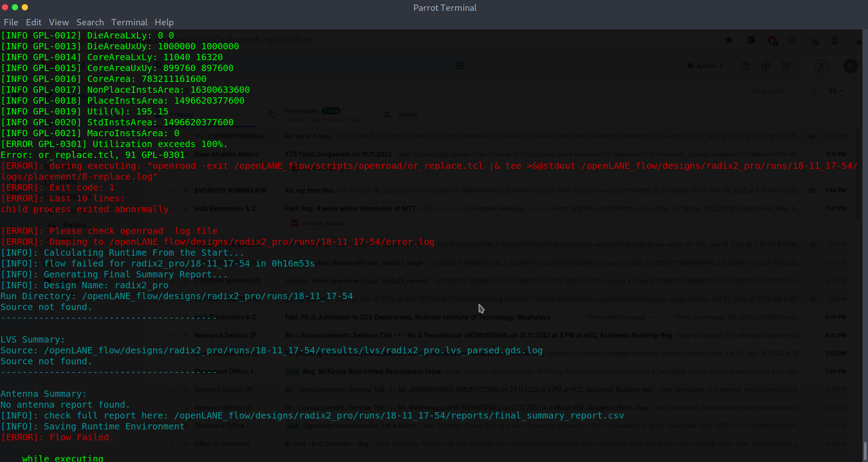868x462 pixels.
Task: Open the Gmail settings gear icon
Action: (766, 66)
